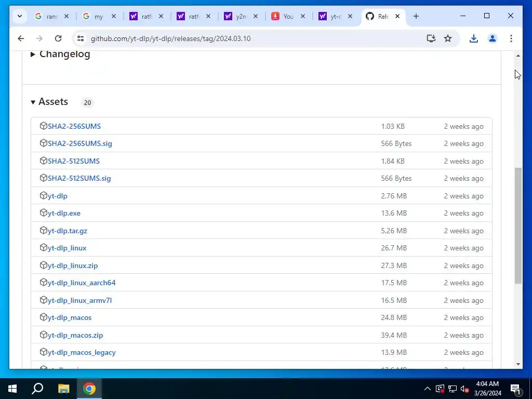Open Windows taskbar search

[x=37, y=389]
